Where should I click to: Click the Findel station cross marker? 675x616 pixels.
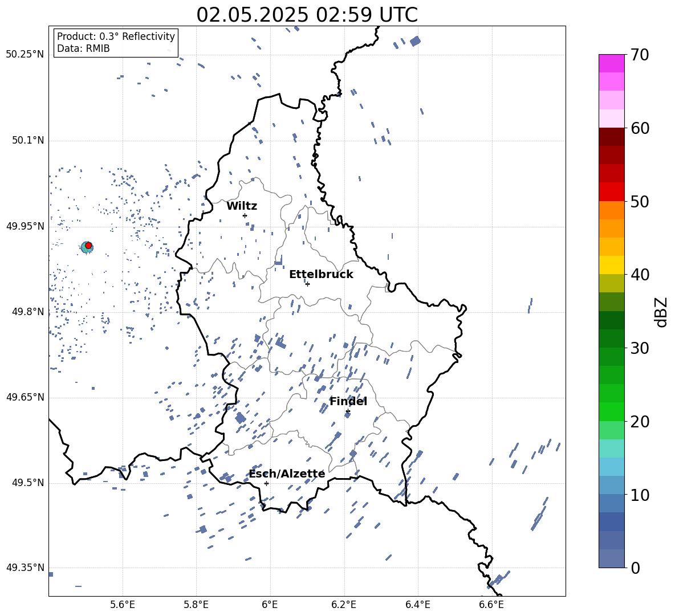[348, 411]
